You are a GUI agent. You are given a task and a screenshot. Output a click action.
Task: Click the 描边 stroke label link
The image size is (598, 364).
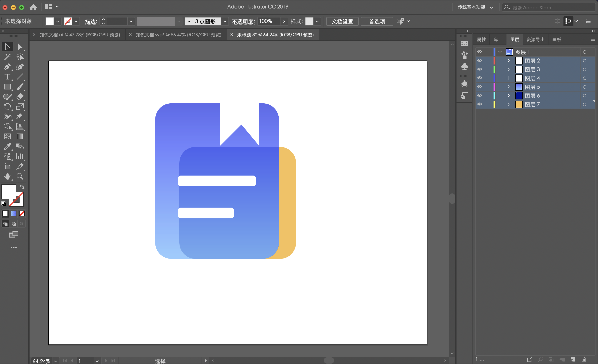(91, 21)
